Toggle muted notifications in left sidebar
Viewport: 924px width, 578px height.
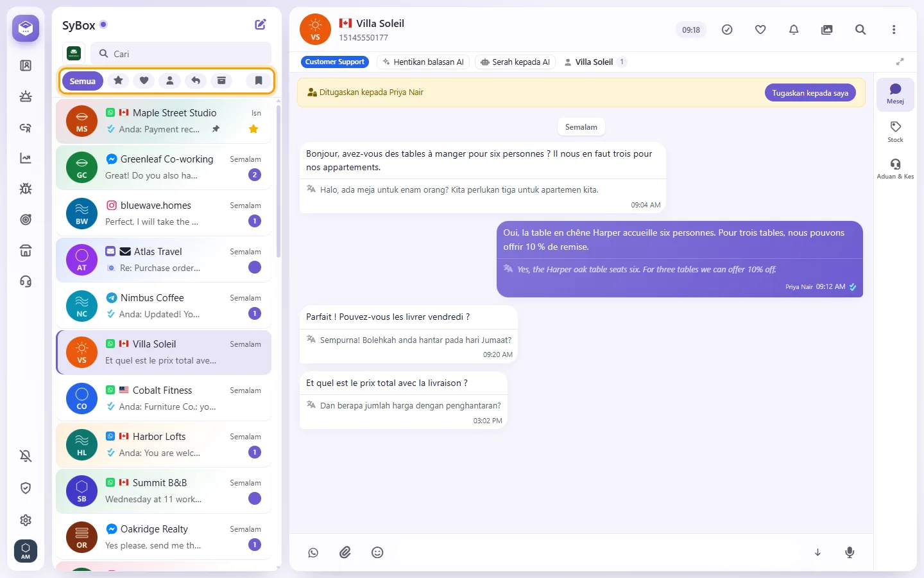click(26, 456)
